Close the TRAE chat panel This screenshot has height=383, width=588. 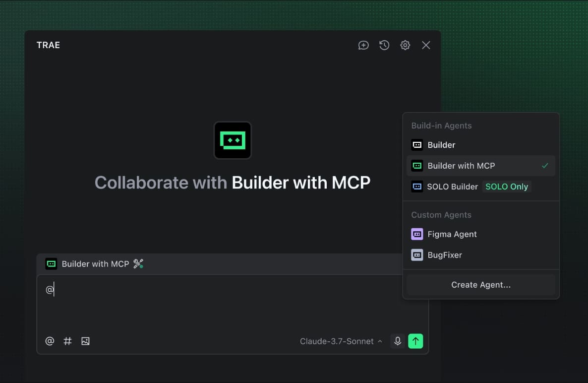coord(426,45)
